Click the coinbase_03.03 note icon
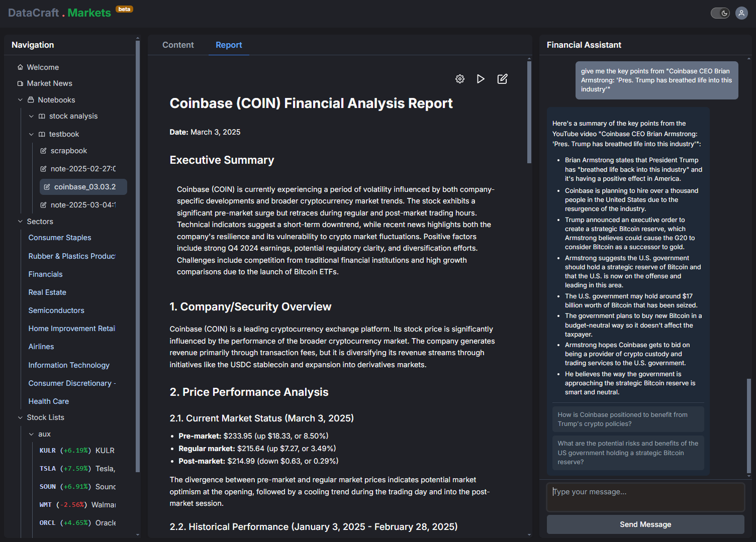This screenshot has height=542, width=756. click(x=47, y=187)
